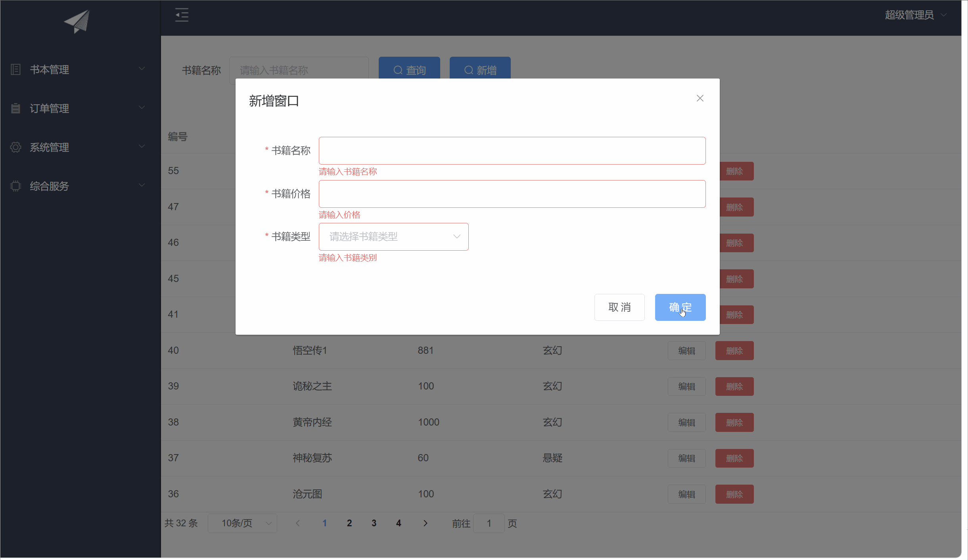Click into the 书籍价格 input field
Viewport: 968px width, 560px height.
(x=512, y=194)
